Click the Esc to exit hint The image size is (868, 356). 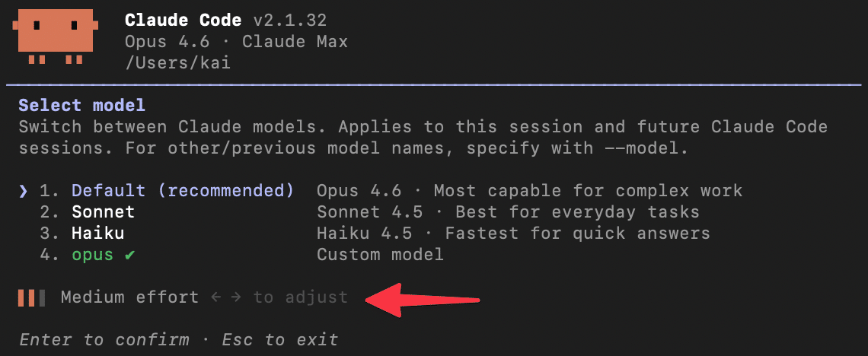(280, 339)
